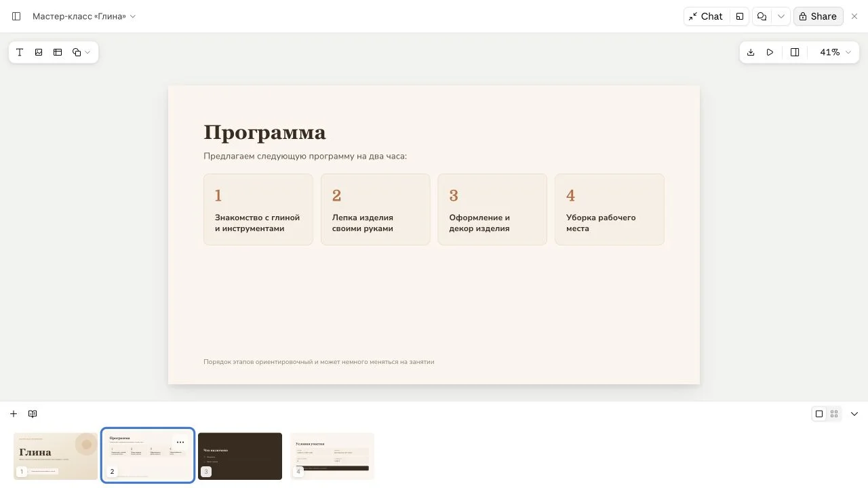Open the three-dot menu on slide 2

coord(180,442)
